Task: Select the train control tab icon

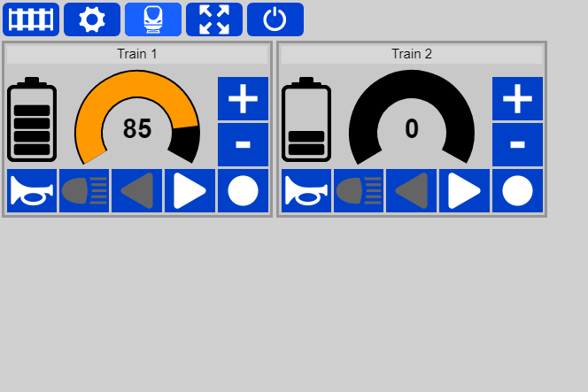Action: pos(153,19)
